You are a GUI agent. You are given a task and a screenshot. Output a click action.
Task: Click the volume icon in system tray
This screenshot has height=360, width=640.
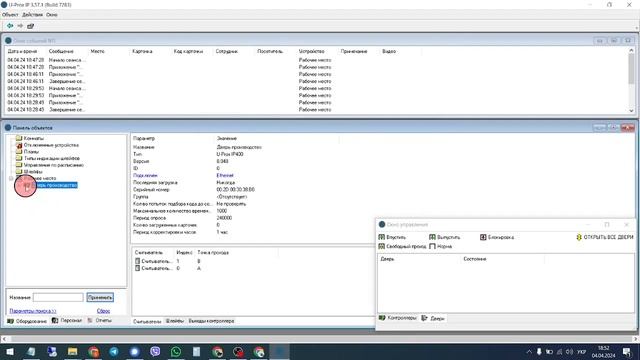pos(569,351)
